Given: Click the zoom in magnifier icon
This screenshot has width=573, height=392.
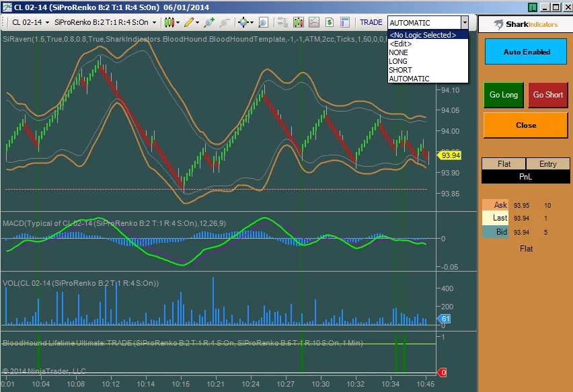Looking at the screenshot, I should [x=209, y=22].
